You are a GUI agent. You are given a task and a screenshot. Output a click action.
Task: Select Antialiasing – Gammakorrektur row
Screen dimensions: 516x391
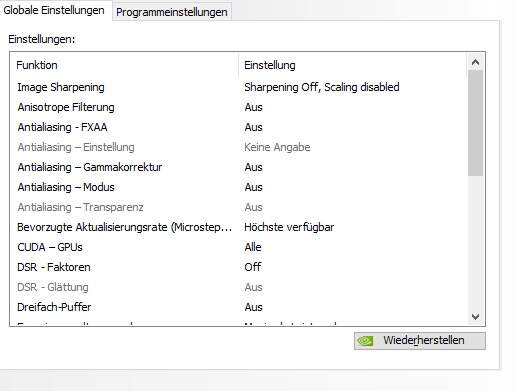tap(239, 167)
